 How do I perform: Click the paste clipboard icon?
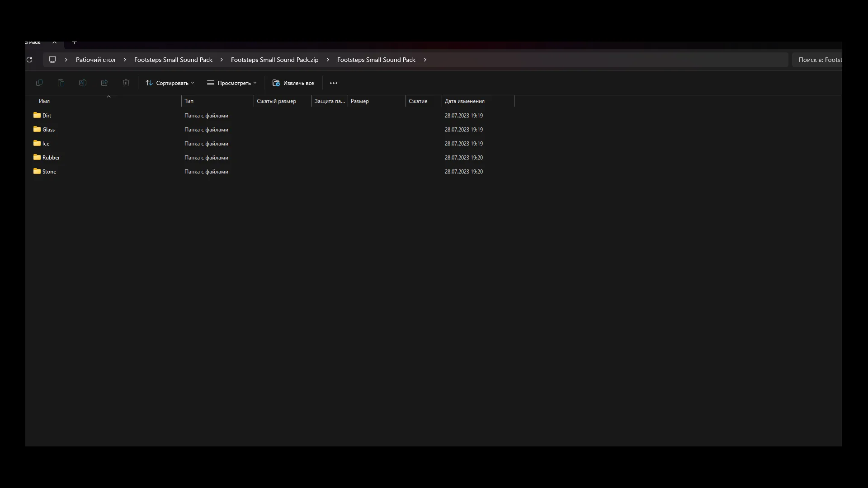pyautogui.click(x=61, y=83)
